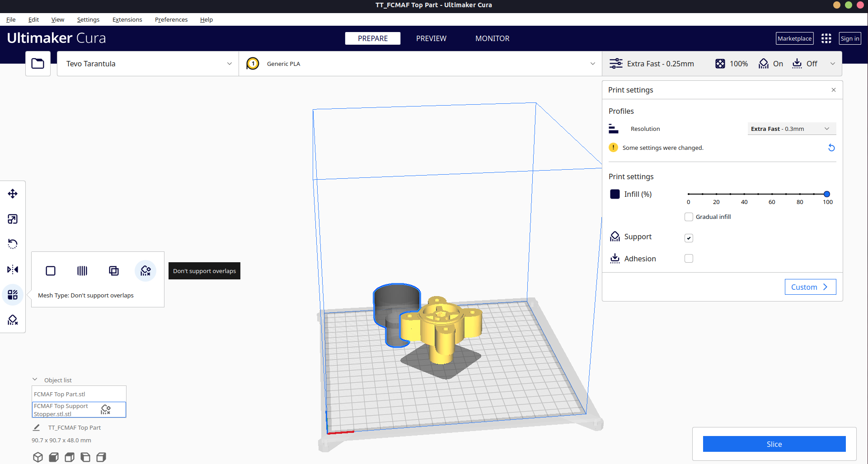868x464 pixels.
Task: Select the Support Blocker tool
Action: coord(13,320)
